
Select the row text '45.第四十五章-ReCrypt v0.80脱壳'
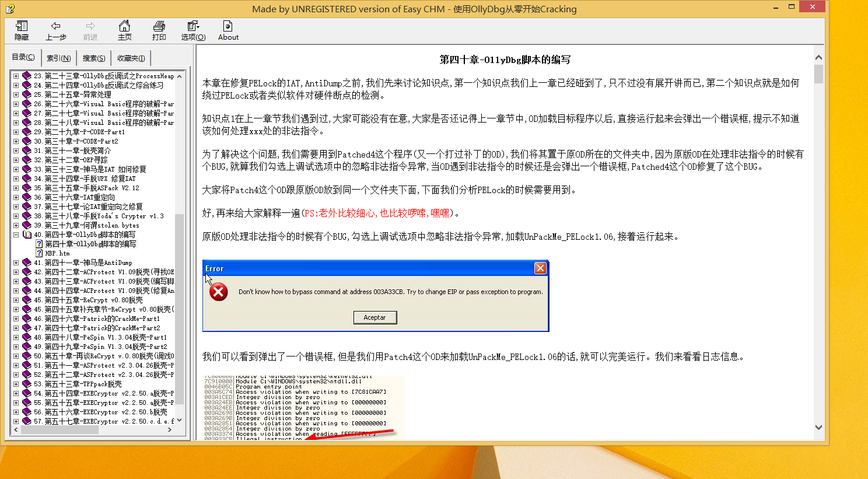point(88,300)
